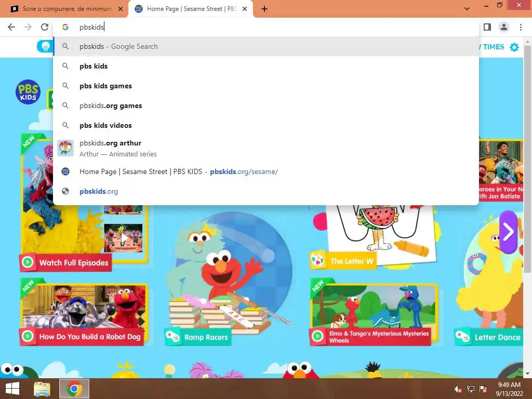
Task: Select the Home Page Sesame Street tab
Action: pyautogui.click(x=191, y=9)
